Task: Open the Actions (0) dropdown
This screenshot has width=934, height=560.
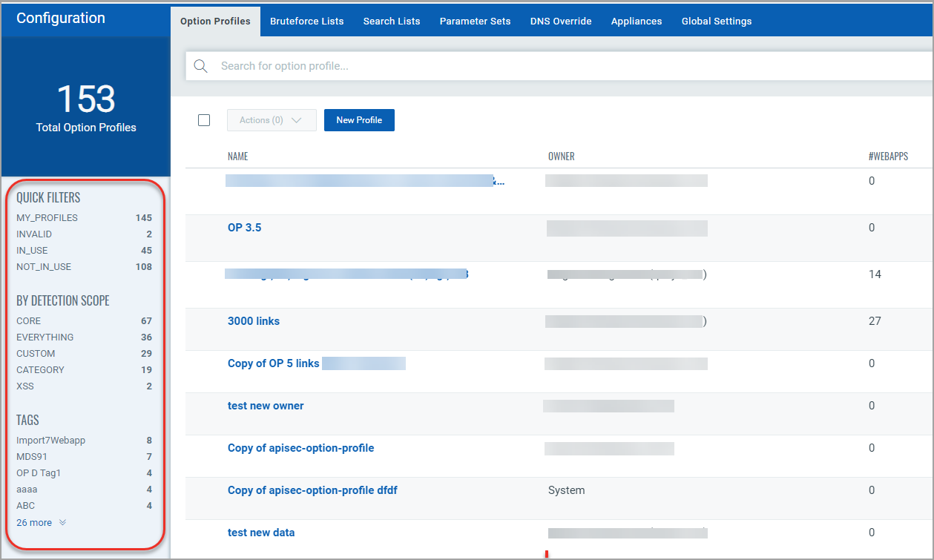Action: [x=272, y=120]
